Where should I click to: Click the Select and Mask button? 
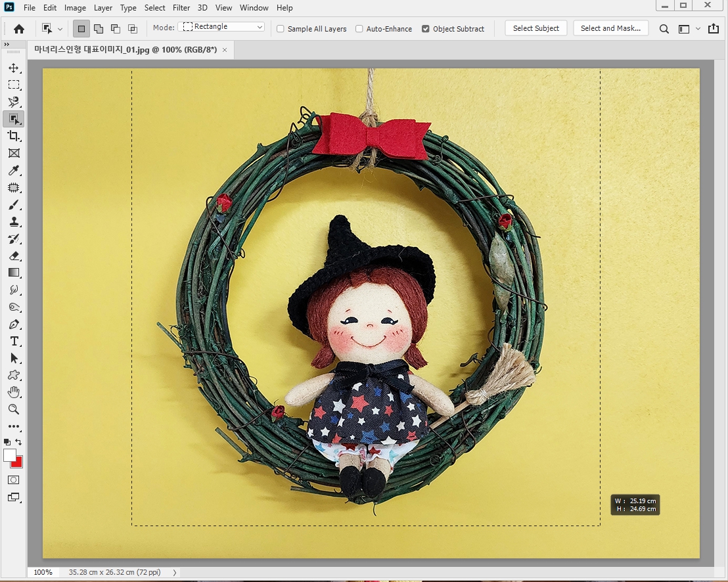click(x=610, y=28)
